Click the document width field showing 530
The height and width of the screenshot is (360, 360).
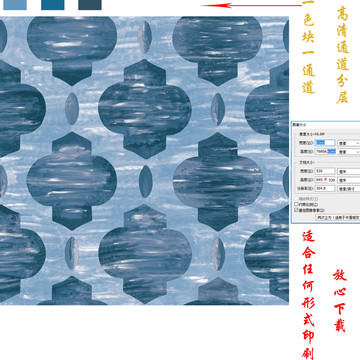click(325, 171)
